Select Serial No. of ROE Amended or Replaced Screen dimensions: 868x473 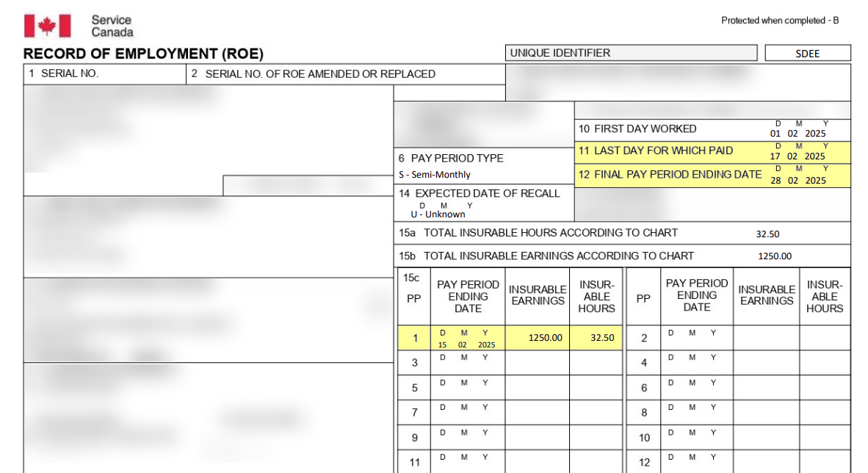(x=345, y=73)
